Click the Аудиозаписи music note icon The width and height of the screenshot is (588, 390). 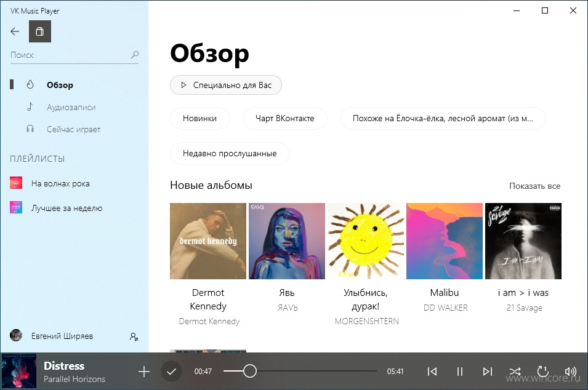30,107
